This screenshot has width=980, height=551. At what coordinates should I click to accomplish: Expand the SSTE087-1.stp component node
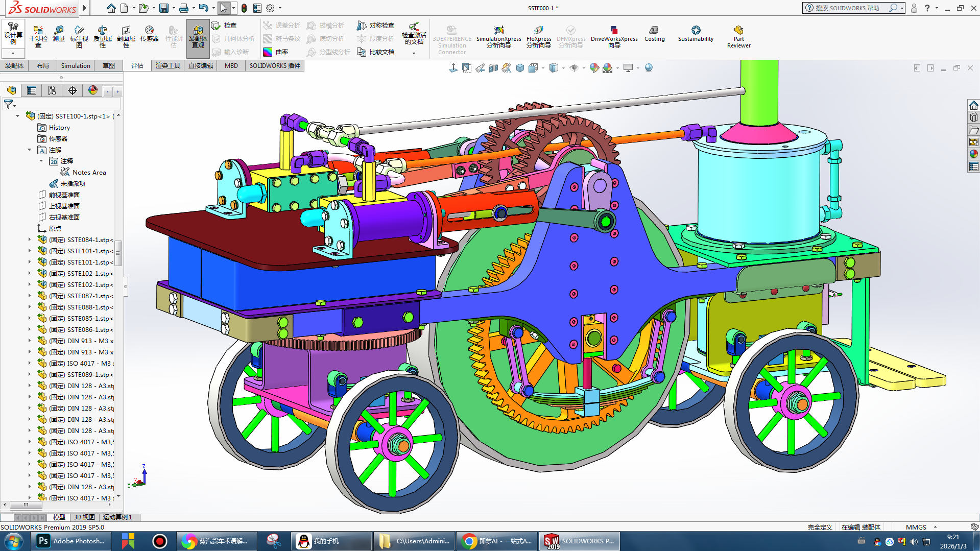[29, 296]
